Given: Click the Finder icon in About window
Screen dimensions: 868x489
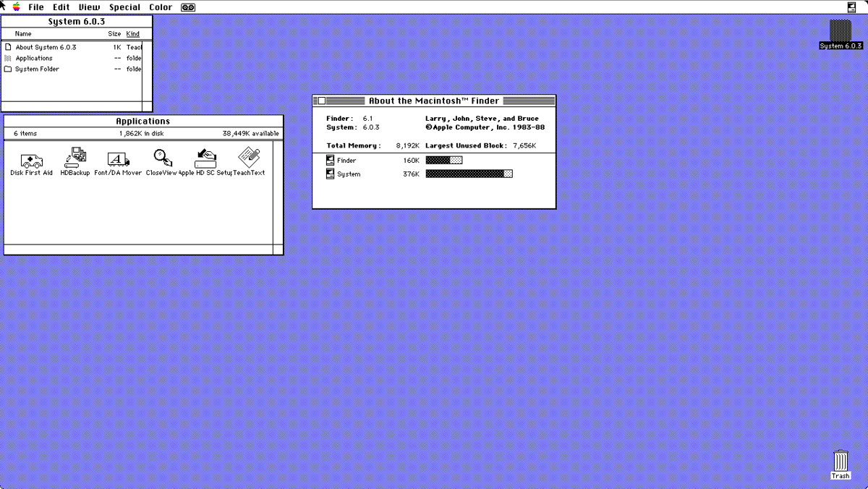Looking at the screenshot, I should coord(329,160).
